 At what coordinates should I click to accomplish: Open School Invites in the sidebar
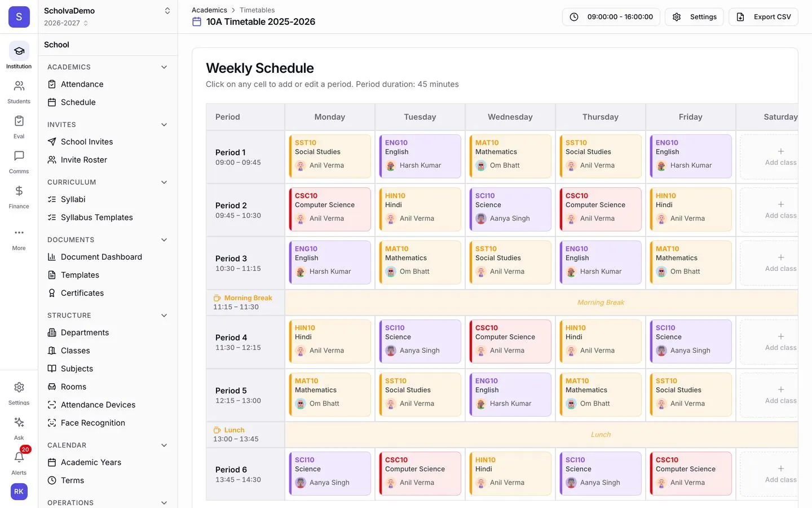(x=108, y=142)
